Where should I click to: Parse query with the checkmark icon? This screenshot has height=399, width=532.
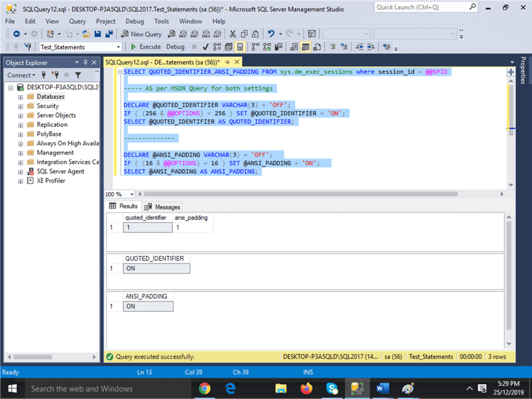(205, 47)
